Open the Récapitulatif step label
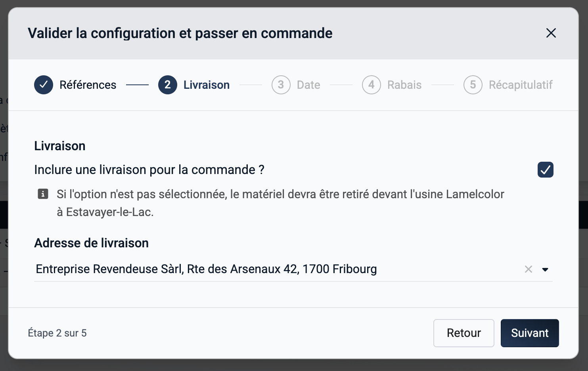This screenshot has height=371, width=588. click(x=521, y=85)
